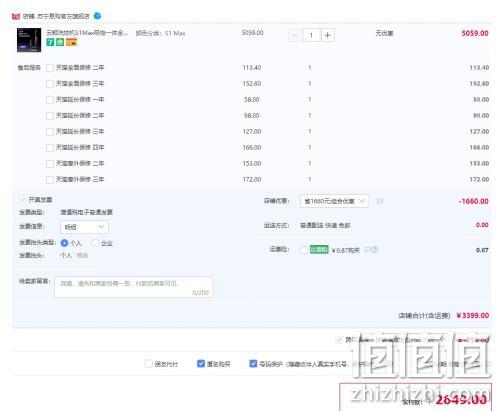Increase product quantity with the plus button
Image resolution: width=500 pixels, height=411 pixels.
[328, 35]
